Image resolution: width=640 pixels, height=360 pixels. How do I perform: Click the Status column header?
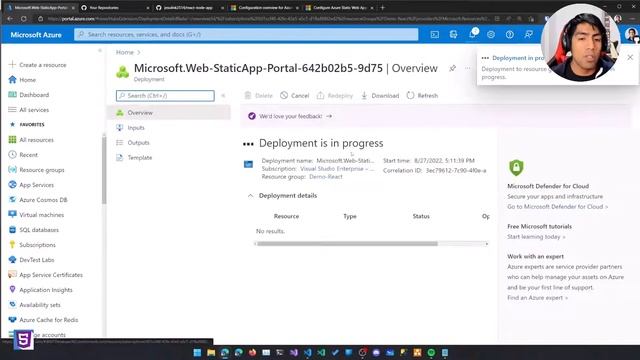(x=421, y=216)
